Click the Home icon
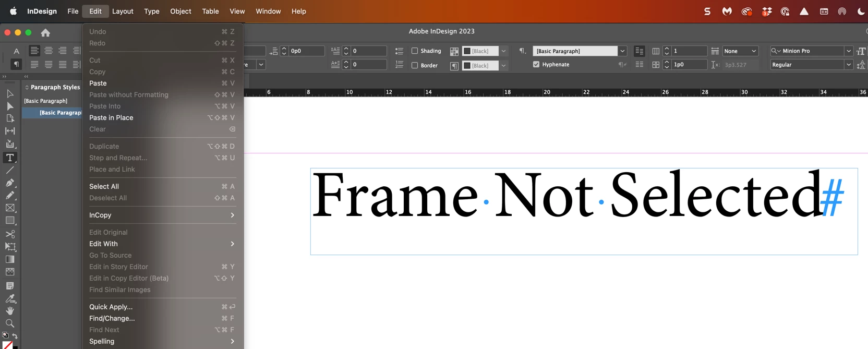Viewport: 868px width, 349px height. 45,32
